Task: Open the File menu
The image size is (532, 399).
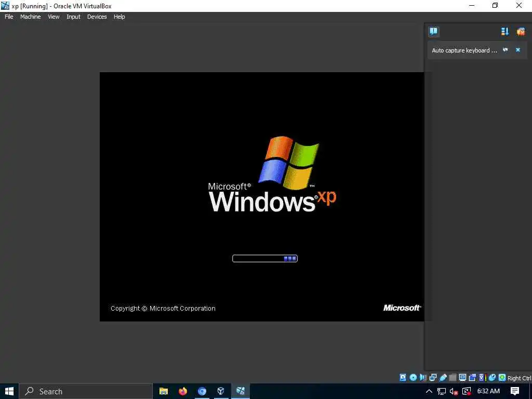Action: click(9, 17)
